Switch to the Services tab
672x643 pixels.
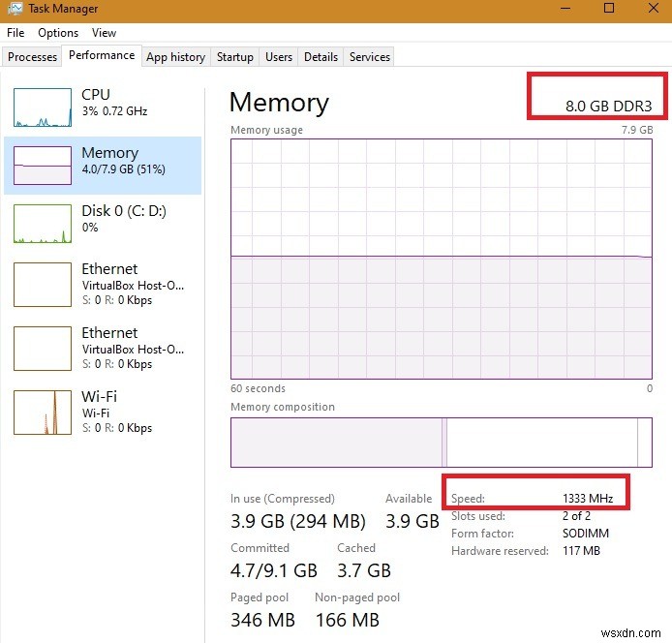coord(370,57)
